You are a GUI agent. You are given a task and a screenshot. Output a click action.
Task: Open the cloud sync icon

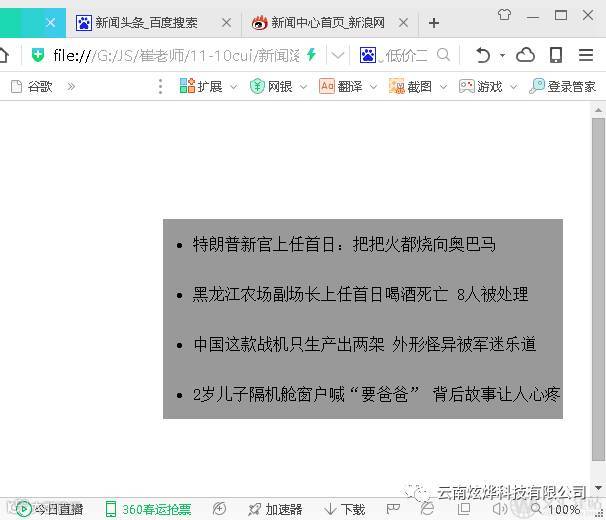[x=525, y=55]
